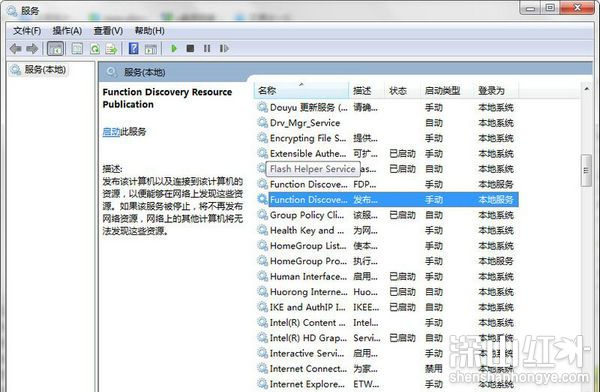This screenshot has width=600, height=392.
Task: Sort by the 状态 column header
Action: (x=402, y=91)
